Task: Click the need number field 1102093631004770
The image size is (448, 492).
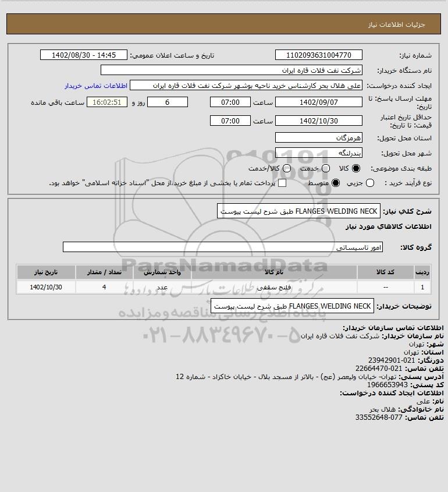Action: [x=318, y=55]
